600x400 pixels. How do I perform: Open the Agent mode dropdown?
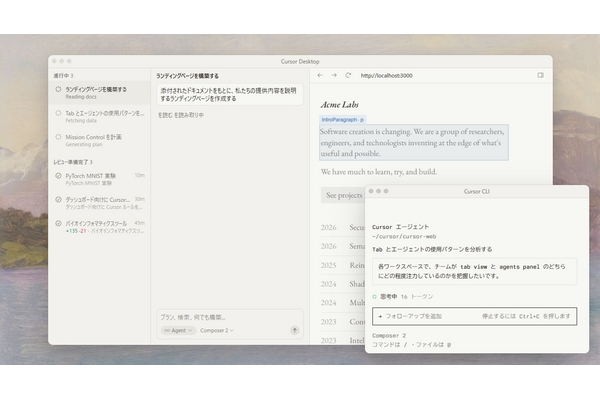tap(174, 329)
